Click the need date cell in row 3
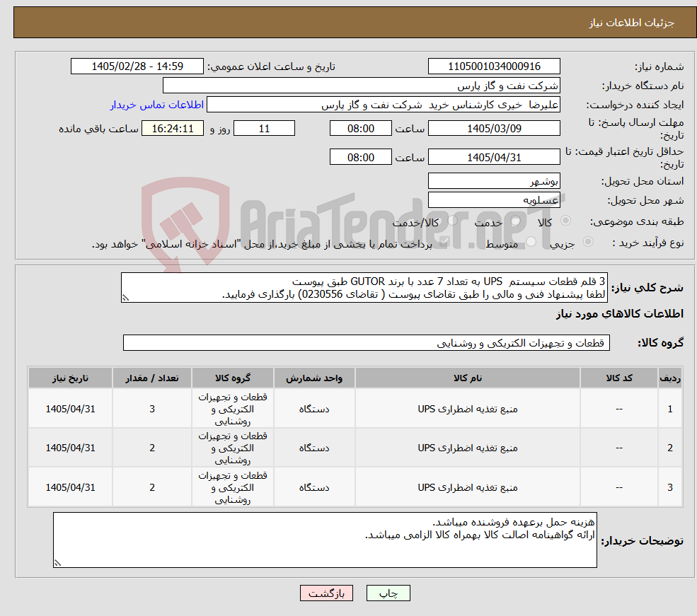 click(70, 488)
